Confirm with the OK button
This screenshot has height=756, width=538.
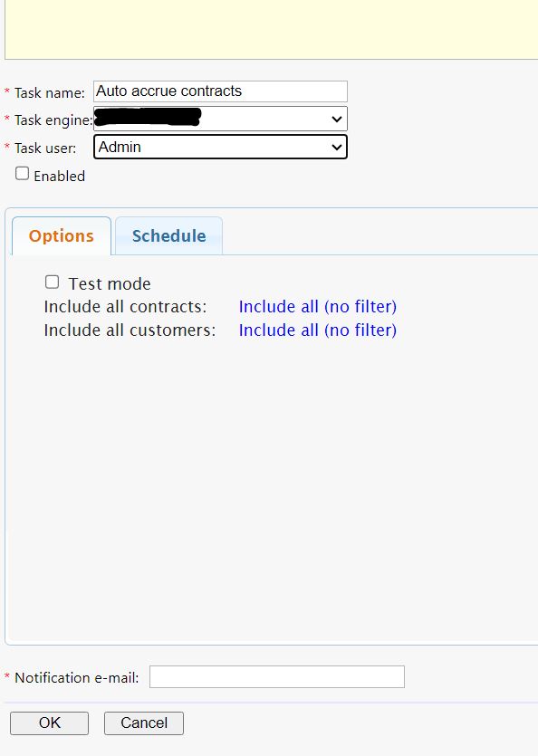(49, 723)
